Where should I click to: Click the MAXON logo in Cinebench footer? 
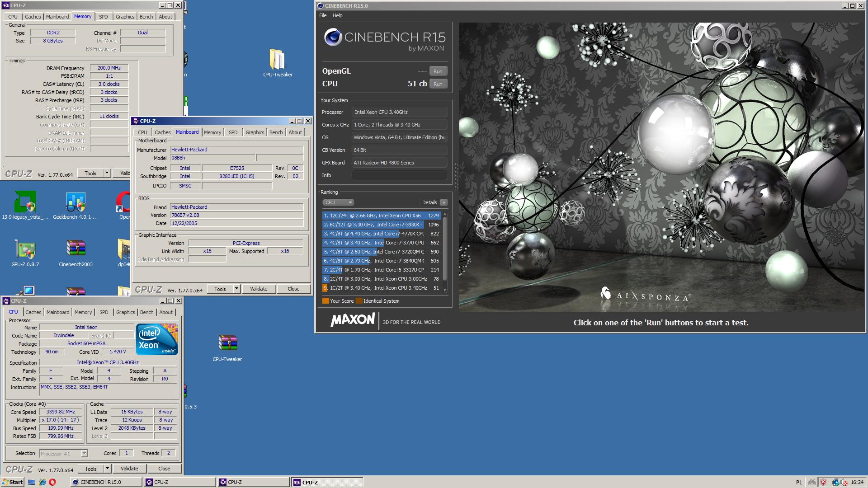click(353, 320)
